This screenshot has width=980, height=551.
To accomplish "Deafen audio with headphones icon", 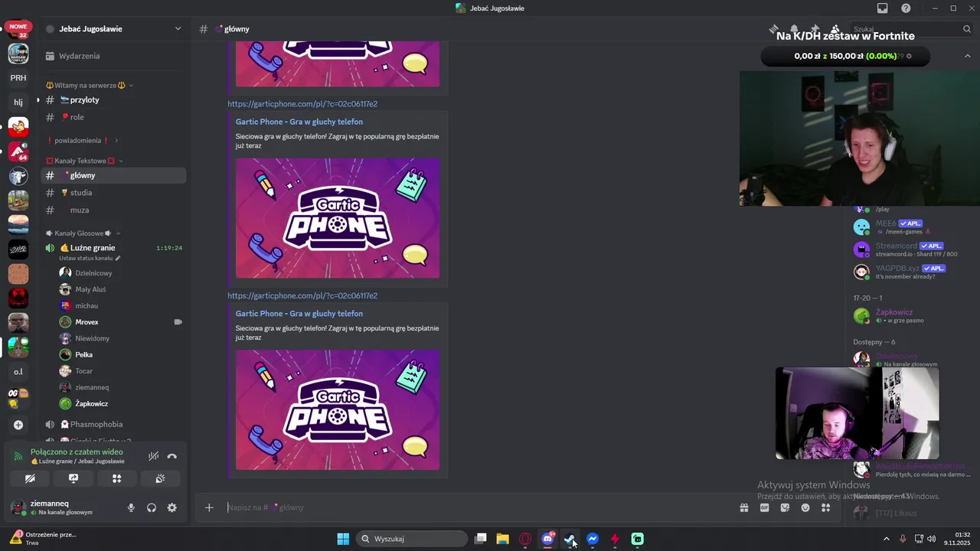I will point(152,507).
